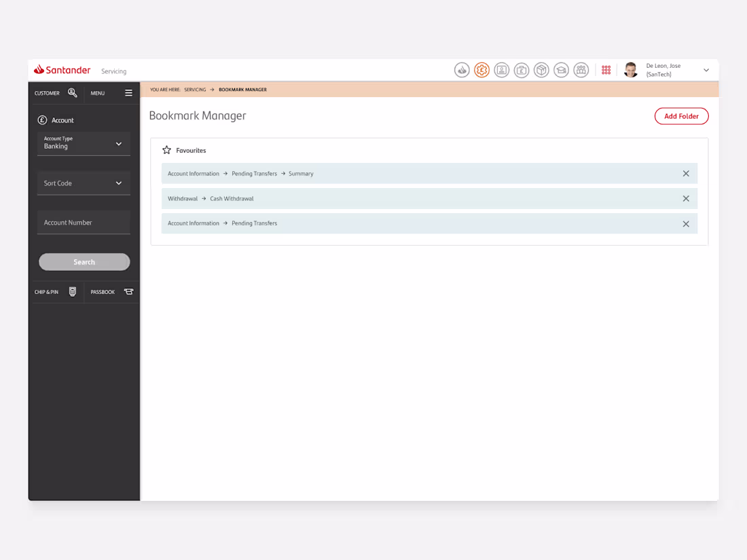Remove the Cash Withdrawal bookmark
Image resolution: width=747 pixels, height=560 pixels.
(x=686, y=198)
